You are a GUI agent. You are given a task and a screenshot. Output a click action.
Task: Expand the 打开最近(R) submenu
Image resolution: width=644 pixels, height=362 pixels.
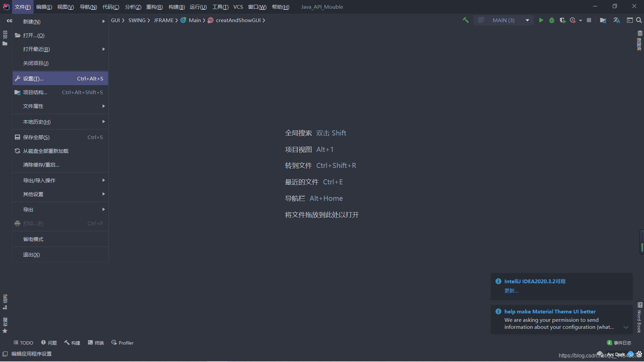(60, 49)
